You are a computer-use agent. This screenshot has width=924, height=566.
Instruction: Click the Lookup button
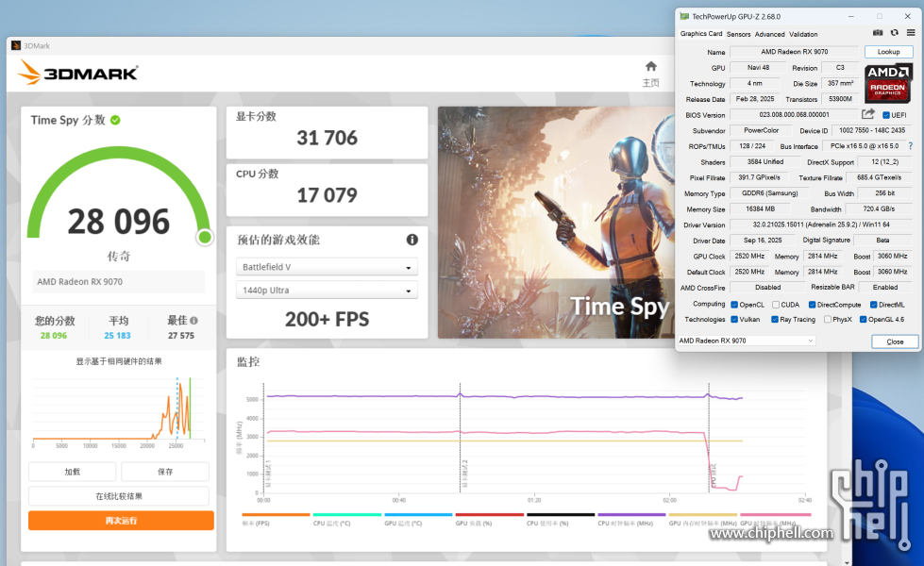(888, 52)
